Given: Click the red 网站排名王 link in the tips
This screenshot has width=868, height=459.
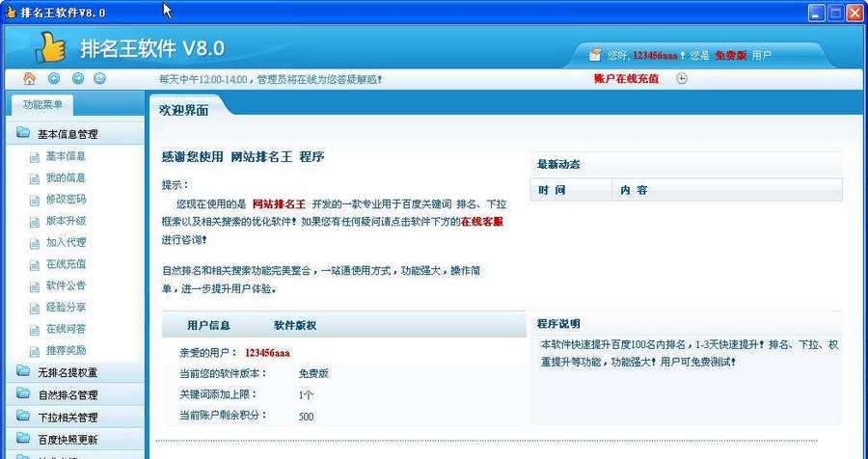Looking at the screenshot, I should tap(279, 204).
